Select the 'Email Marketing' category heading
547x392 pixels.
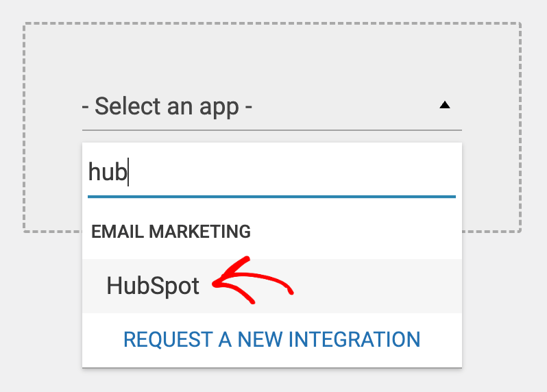pos(171,232)
